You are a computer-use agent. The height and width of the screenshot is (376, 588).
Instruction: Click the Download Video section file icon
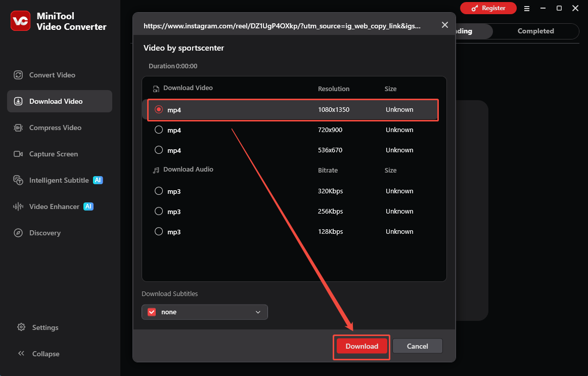click(156, 89)
